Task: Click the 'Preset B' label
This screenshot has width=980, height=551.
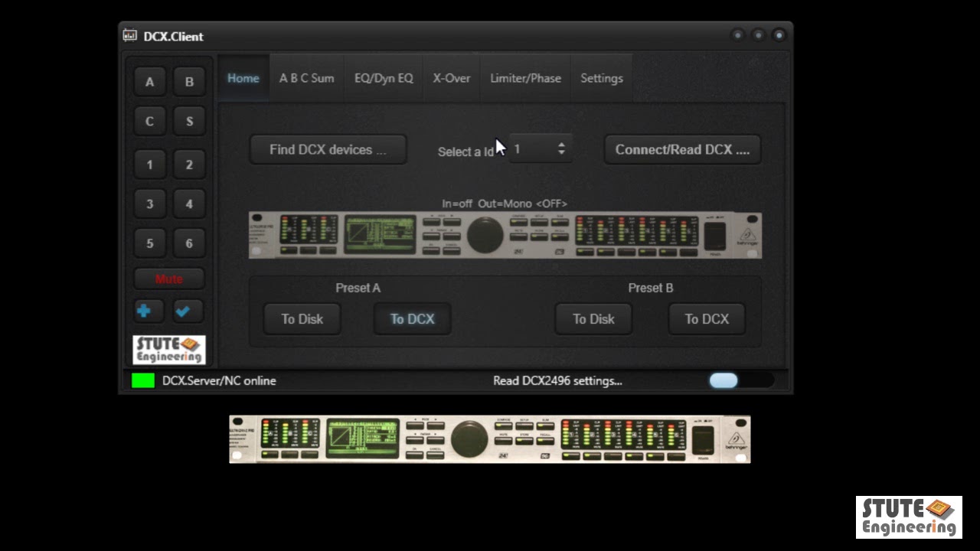Action: click(651, 288)
